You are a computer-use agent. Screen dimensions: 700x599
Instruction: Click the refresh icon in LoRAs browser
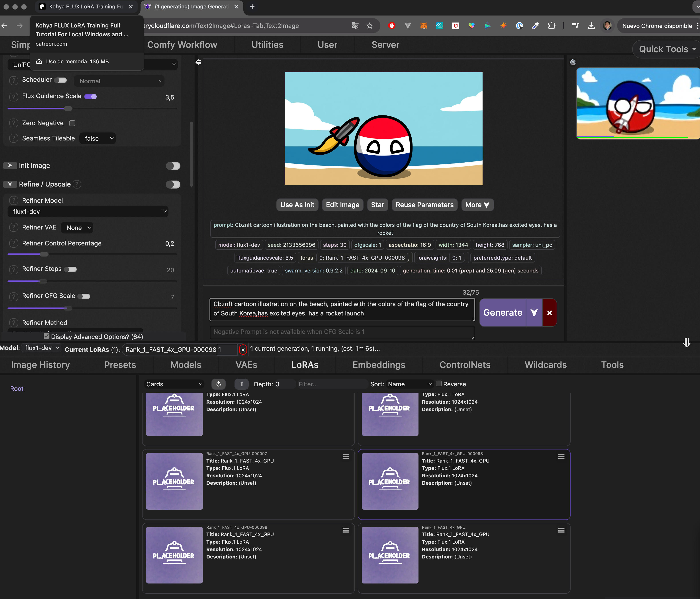pos(219,384)
